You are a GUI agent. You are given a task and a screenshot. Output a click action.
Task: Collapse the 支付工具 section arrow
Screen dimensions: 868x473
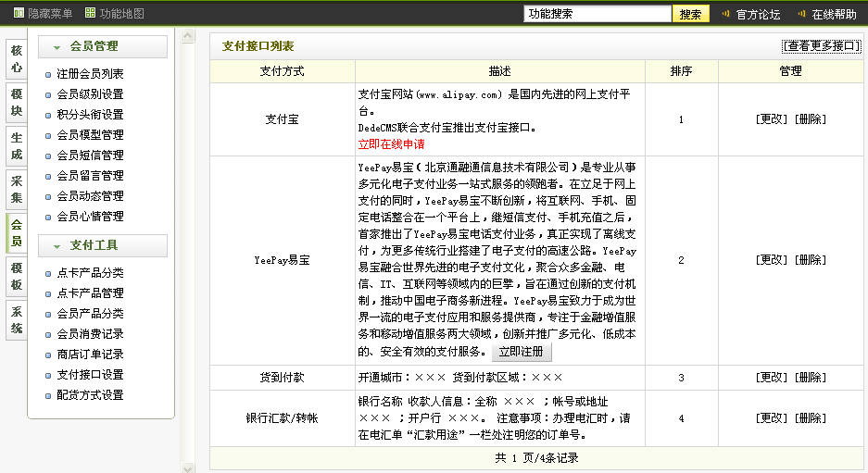57,246
